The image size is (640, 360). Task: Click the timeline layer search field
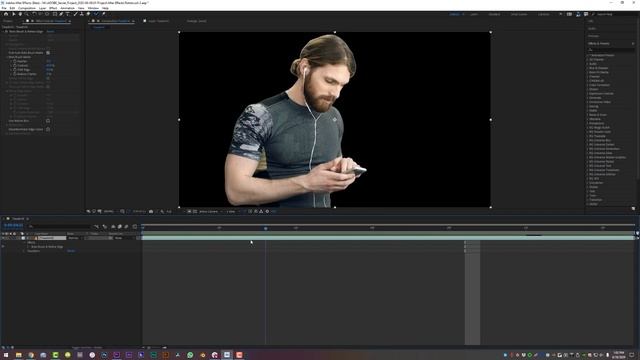coord(59,226)
